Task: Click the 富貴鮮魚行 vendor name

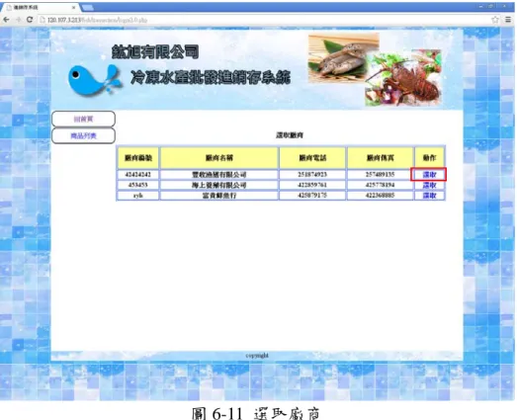Action: [219, 196]
